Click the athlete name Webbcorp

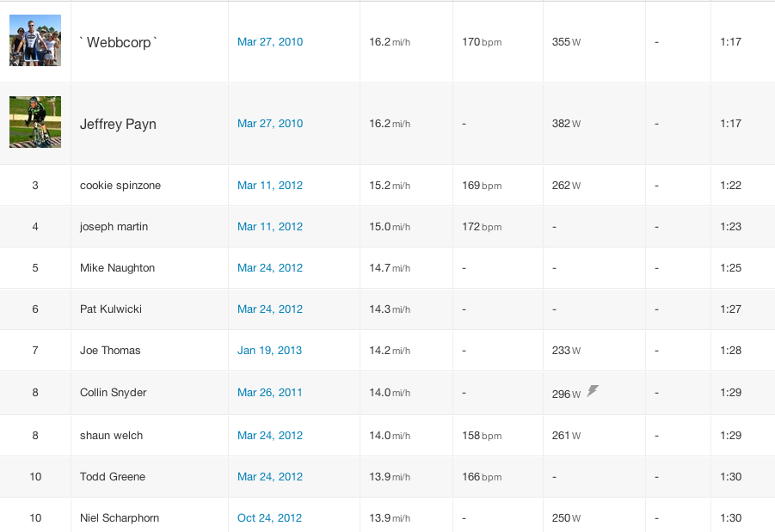click(x=120, y=42)
